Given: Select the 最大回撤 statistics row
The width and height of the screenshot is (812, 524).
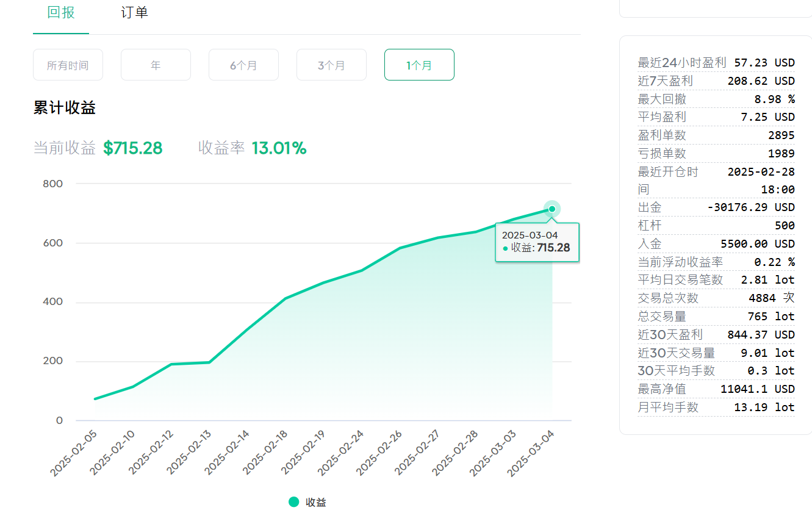Looking at the screenshot, I should coord(716,99).
